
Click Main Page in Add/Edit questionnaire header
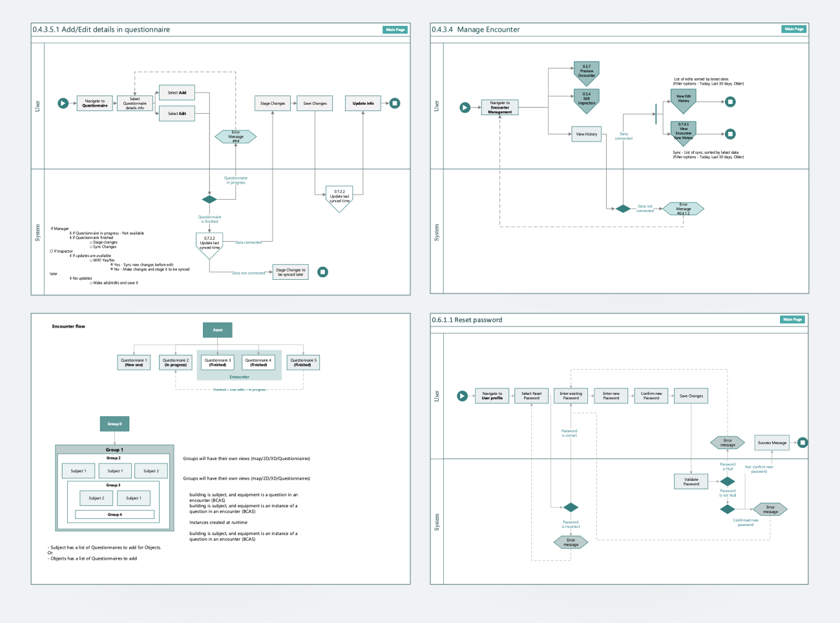click(395, 30)
